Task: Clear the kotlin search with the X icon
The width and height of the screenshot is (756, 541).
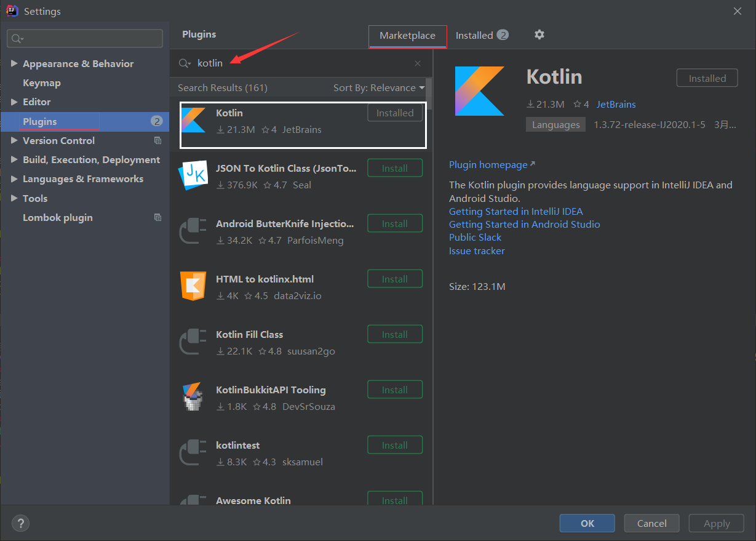Action: pos(417,63)
